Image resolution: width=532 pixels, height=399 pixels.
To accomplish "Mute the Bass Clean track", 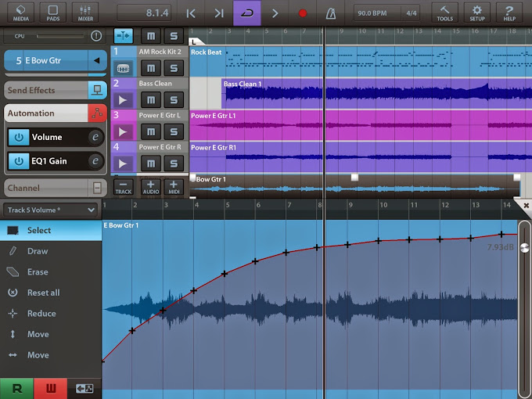I will 152,99.
